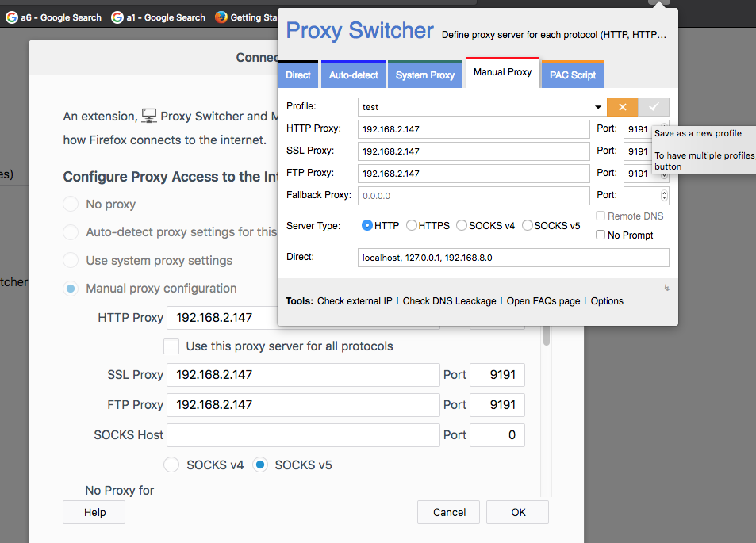Click FTP Proxy field in Firefox dialog

[303, 405]
